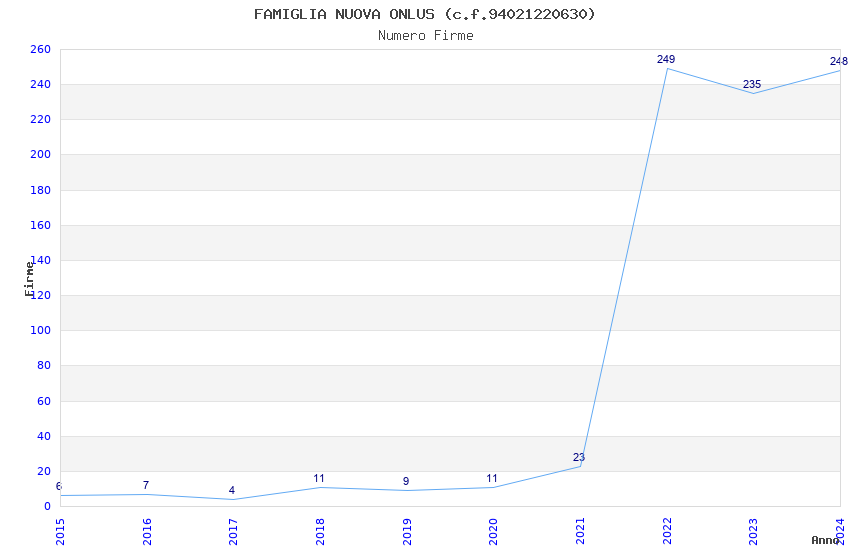850x550 pixels.
Task: Select the data label 235 for 2023
Action: (x=752, y=84)
